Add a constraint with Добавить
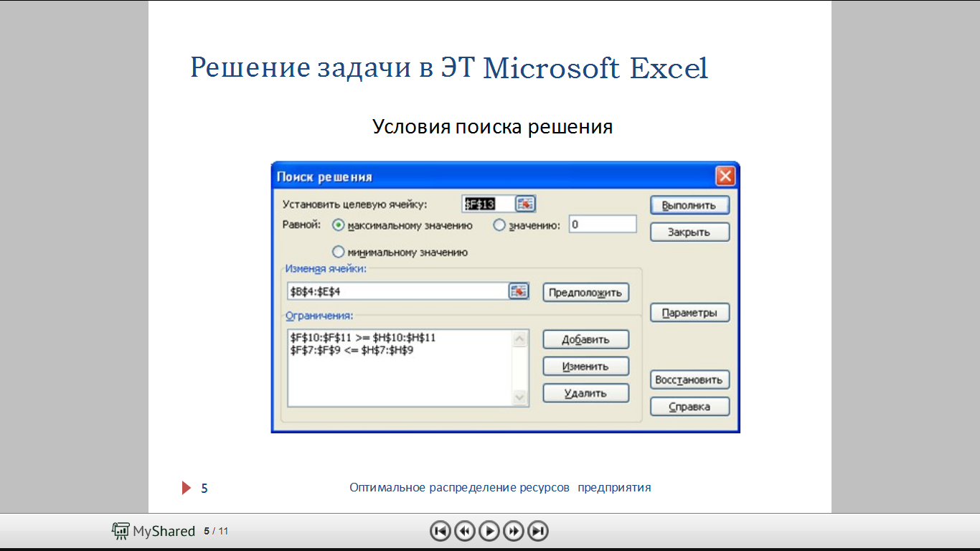Viewport: 980px width, 551px height. tap(586, 339)
